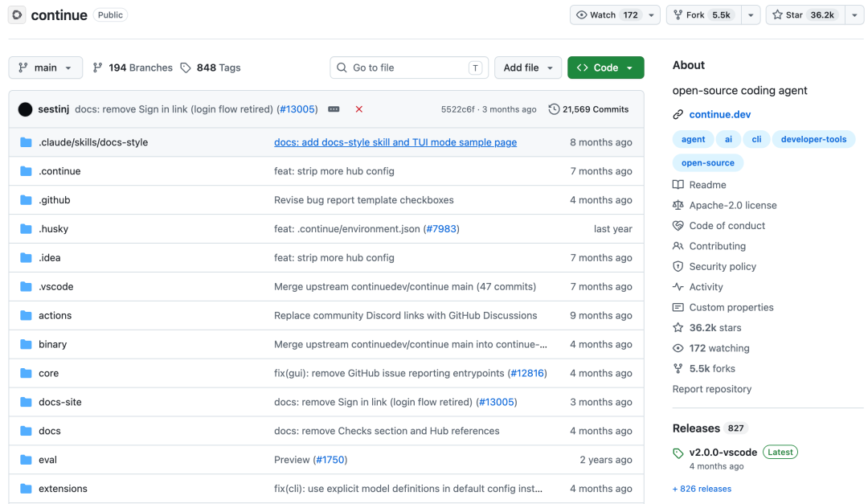Open the Revise bug report template commit
Screen dimensions: 868x504
(x=364, y=200)
